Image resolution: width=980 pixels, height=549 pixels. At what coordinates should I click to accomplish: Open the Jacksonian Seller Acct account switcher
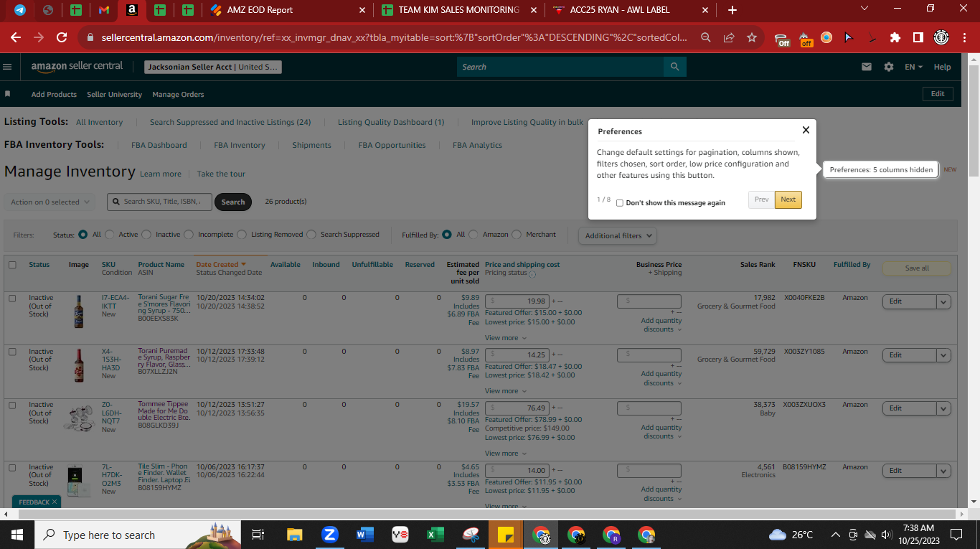click(x=213, y=67)
